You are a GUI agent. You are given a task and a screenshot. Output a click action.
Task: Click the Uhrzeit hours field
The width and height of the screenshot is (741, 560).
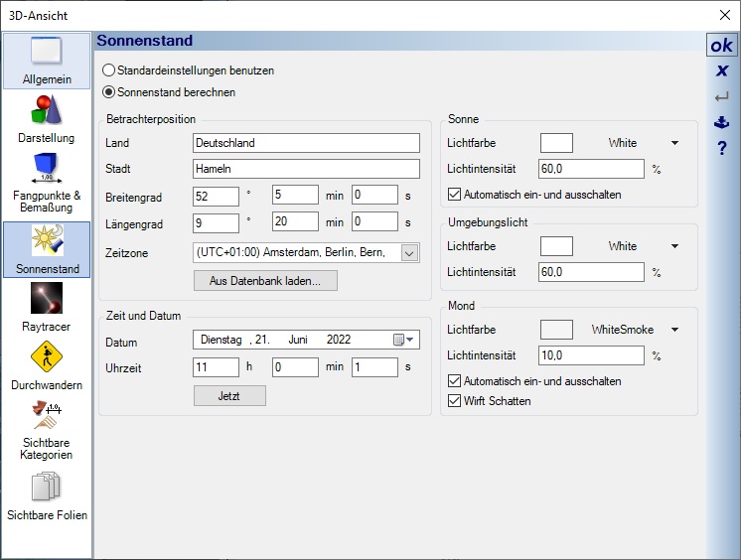coord(216,367)
